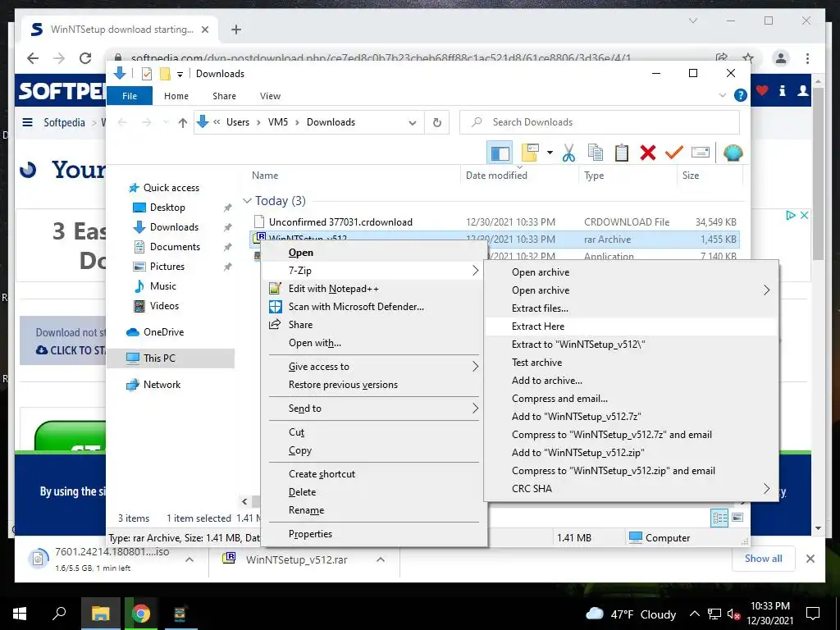Expand the CRC SHA submenu
This screenshot has height=630, width=840.
631,489
